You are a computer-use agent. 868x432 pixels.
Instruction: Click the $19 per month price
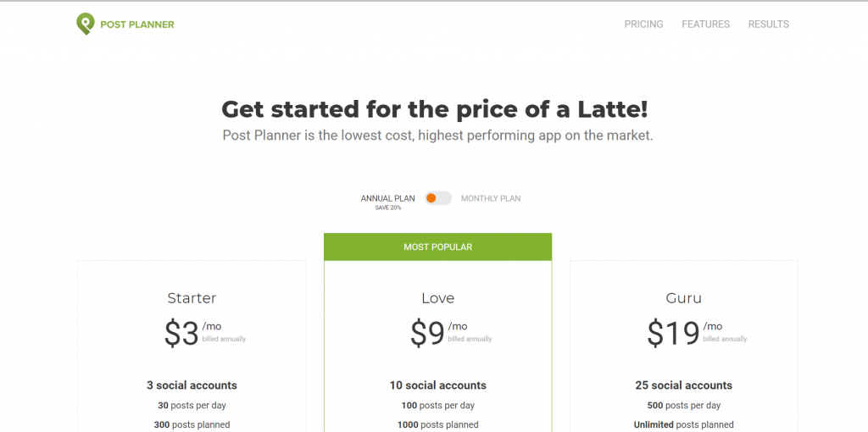pyautogui.click(x=674, y=333)
